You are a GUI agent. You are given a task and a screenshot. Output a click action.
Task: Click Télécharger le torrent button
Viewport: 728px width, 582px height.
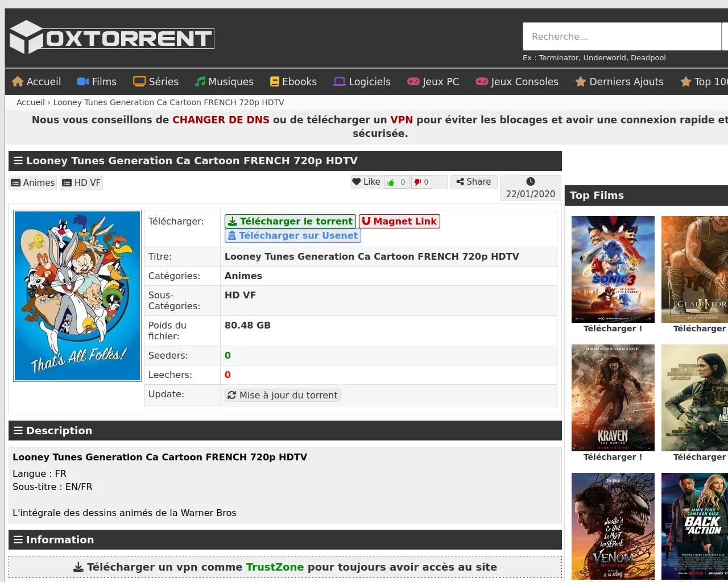290,221
